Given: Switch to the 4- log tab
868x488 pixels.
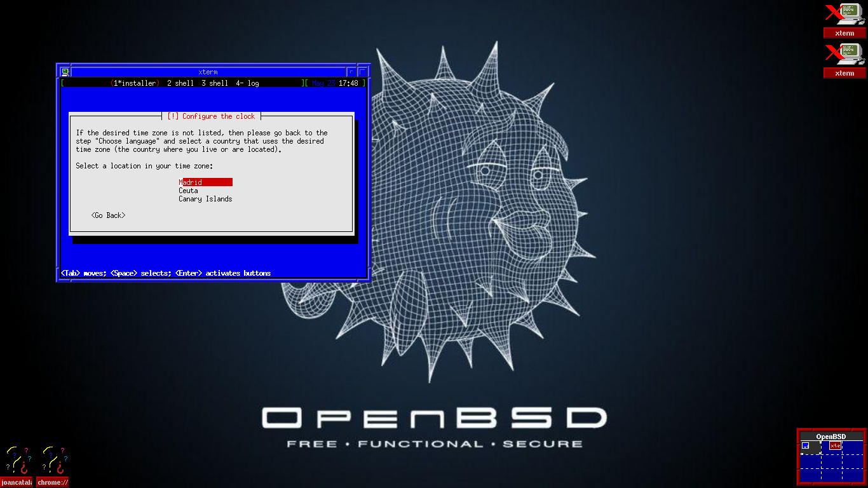Looking at the screenshot, I should (x=247, y=83).
